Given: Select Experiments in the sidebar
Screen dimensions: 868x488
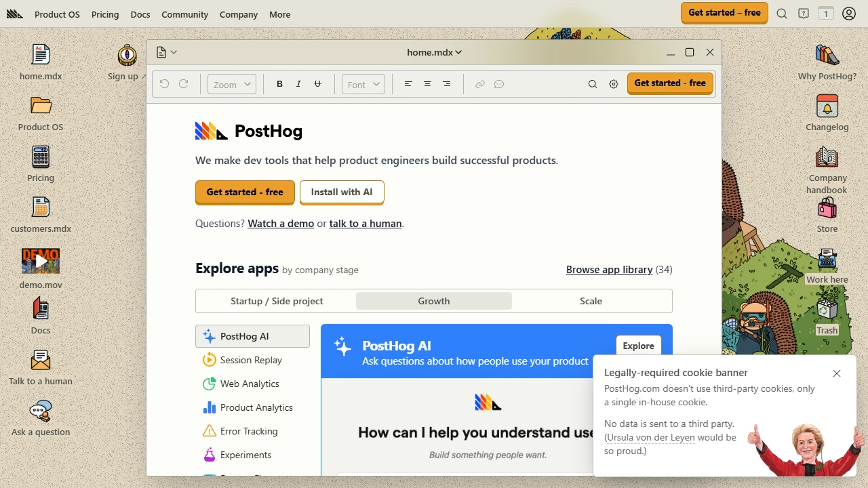Looking at the screenshot, I should pyautogui.click(x=245, y=455).
